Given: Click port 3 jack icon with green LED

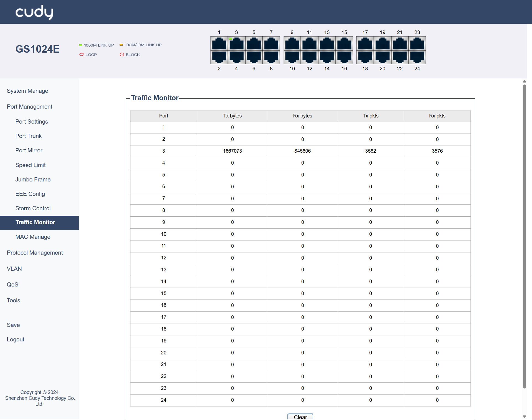Looking at the screenshot, I should (236, 44).
